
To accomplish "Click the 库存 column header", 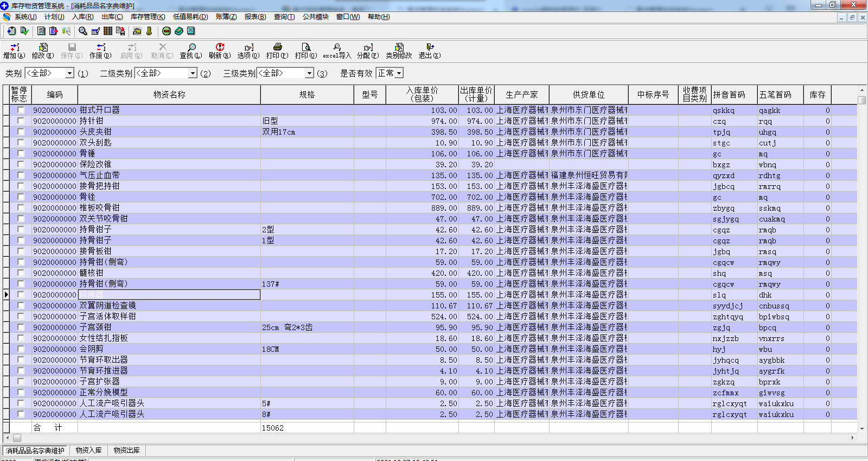I will [x=818, y=94].
